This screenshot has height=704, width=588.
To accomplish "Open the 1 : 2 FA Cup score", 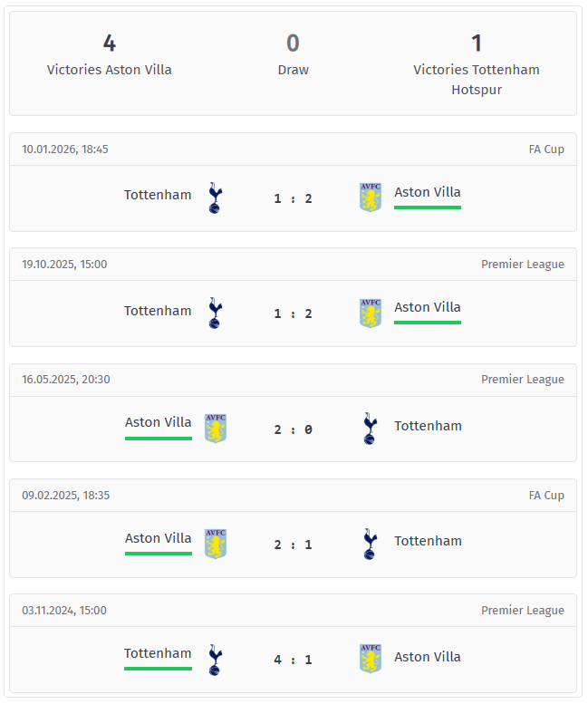I will pyautogui.click(x=294, y=198).
